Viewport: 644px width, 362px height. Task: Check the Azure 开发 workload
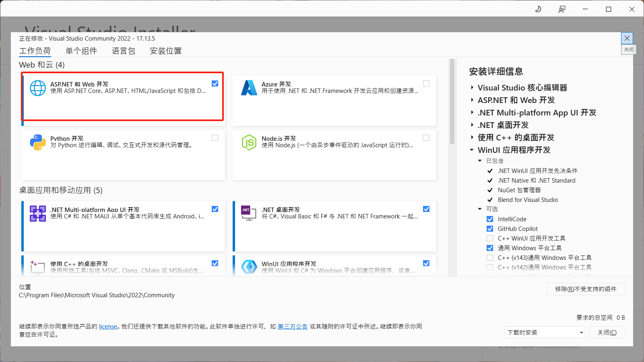(426, 84)
